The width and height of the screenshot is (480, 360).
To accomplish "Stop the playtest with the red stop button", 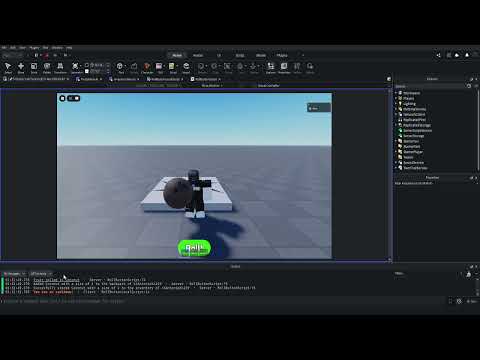I will pyautogui.click(x=46, y=55).
